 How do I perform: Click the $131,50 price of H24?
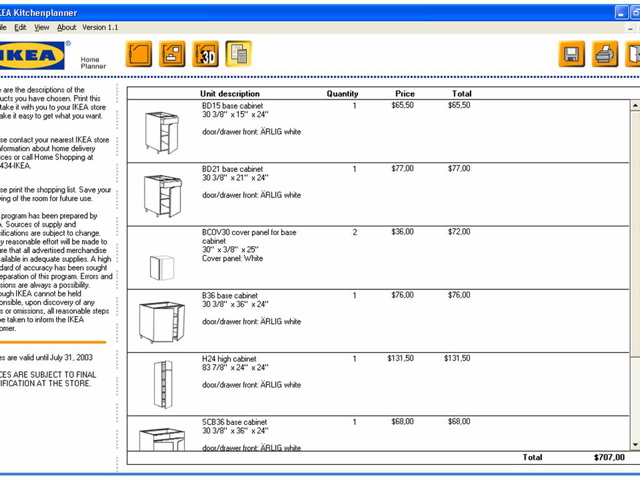coord(400,358)
